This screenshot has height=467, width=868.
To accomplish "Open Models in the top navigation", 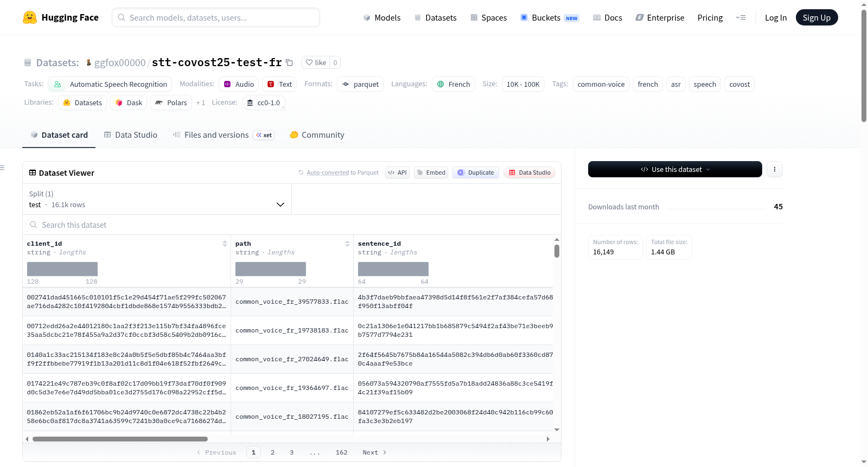I will click(x=382, y=17).
